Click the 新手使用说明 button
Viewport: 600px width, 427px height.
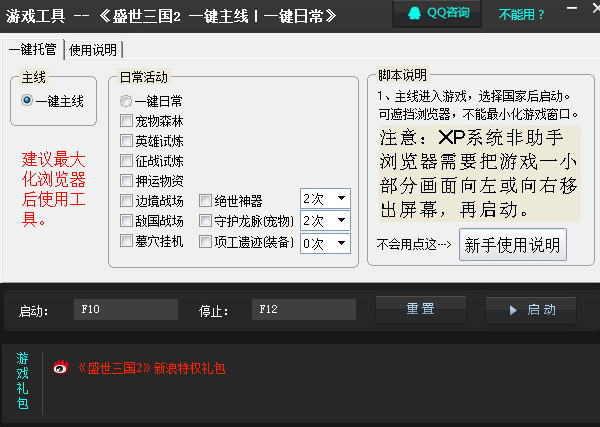coord(513,245)
